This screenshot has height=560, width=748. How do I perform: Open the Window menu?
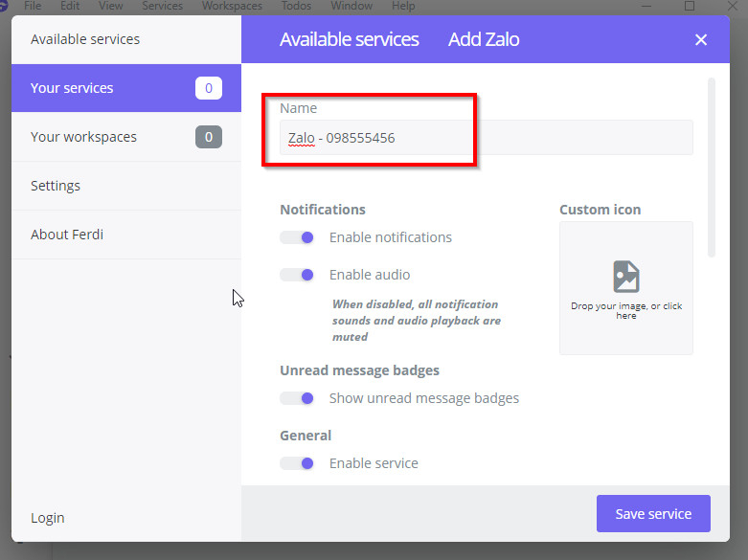351,6
